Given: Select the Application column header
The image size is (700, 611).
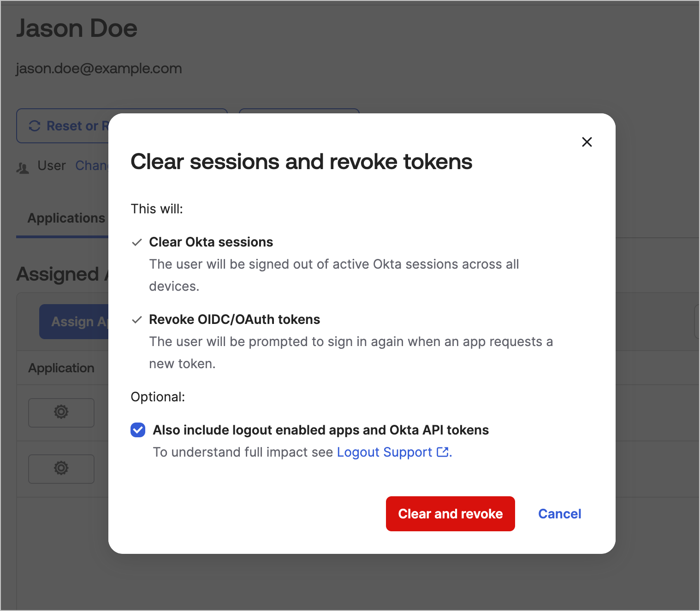Looking at the screenshot, I should click(x=61, y=368).
